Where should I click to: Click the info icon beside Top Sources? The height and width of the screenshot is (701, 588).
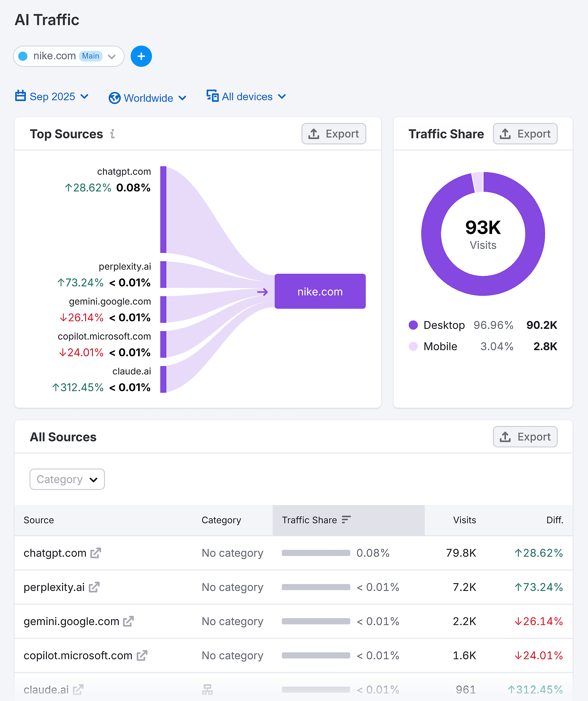click(112, 134)
